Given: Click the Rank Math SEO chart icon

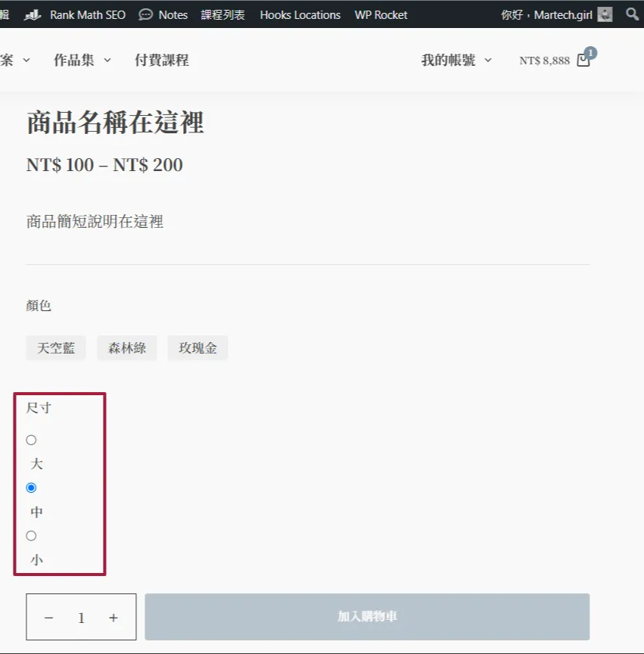Looking at the screenshot, I should coord(33,15).
